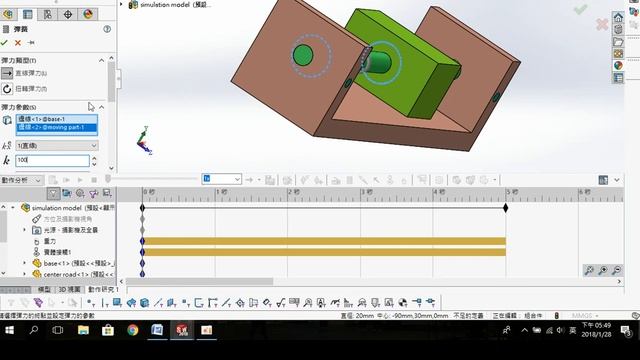Expand the center road<1> component node
Viewport: 640px width, 360px height.
tap(24, 274)
